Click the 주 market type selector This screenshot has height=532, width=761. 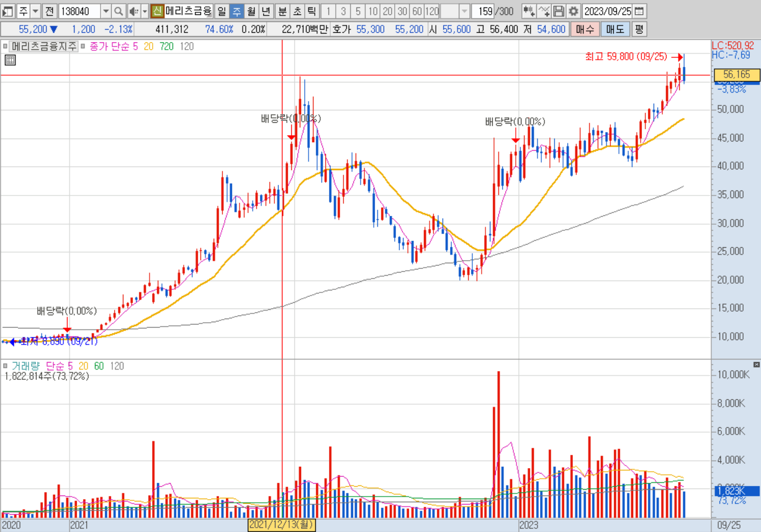pyautogui.click(x=22, y=11)
